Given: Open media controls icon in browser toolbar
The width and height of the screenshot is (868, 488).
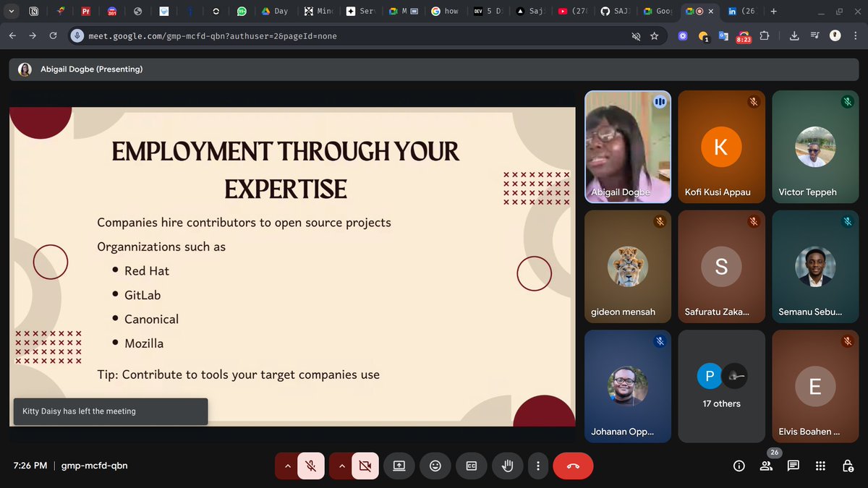Looking at the screenshot, I should pyautogui.click(x=814, y=35).
